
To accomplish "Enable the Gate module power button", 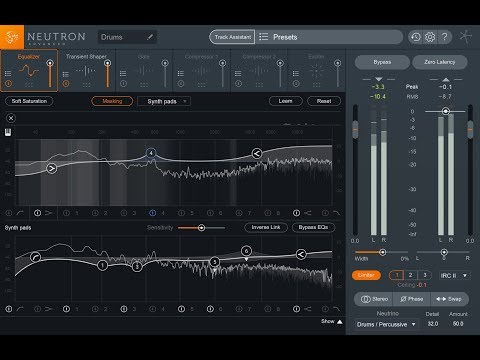I will coord(123,83).
